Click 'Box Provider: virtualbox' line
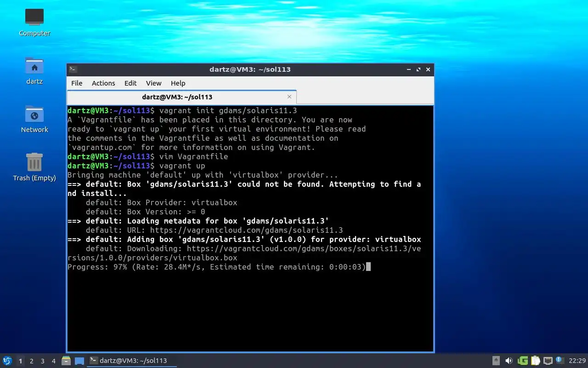 click(162, 202)
